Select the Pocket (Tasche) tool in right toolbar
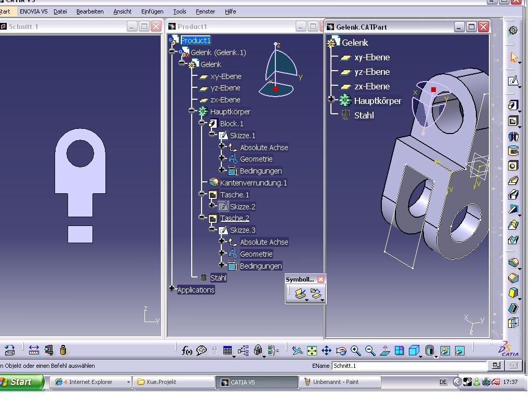532x399 pixels. click(x=513, y=121)
